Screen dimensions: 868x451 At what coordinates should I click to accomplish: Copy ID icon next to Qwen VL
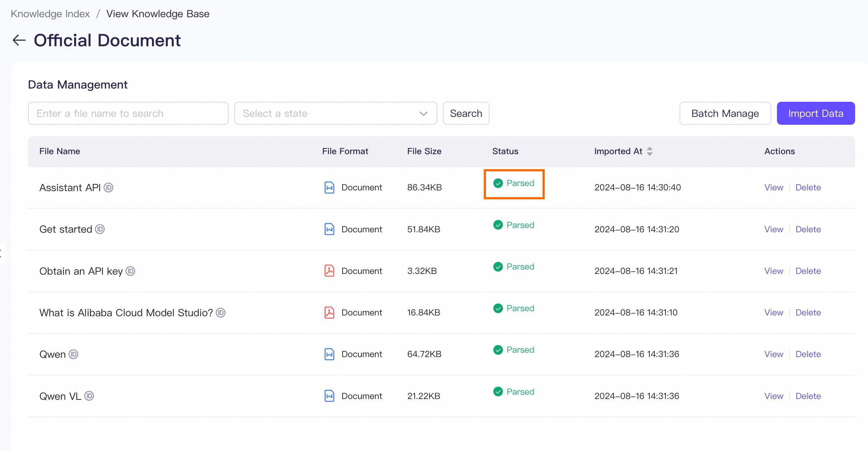tap(89, 396)
